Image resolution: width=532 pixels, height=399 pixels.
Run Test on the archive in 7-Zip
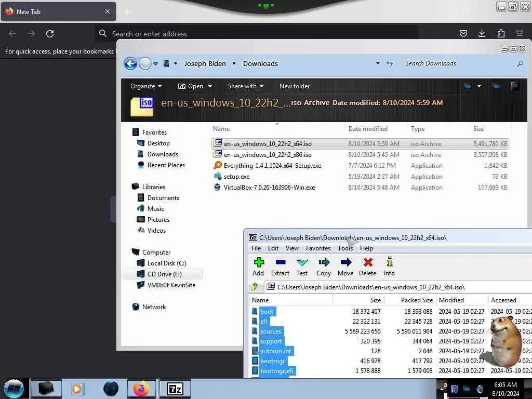(302, 267)
